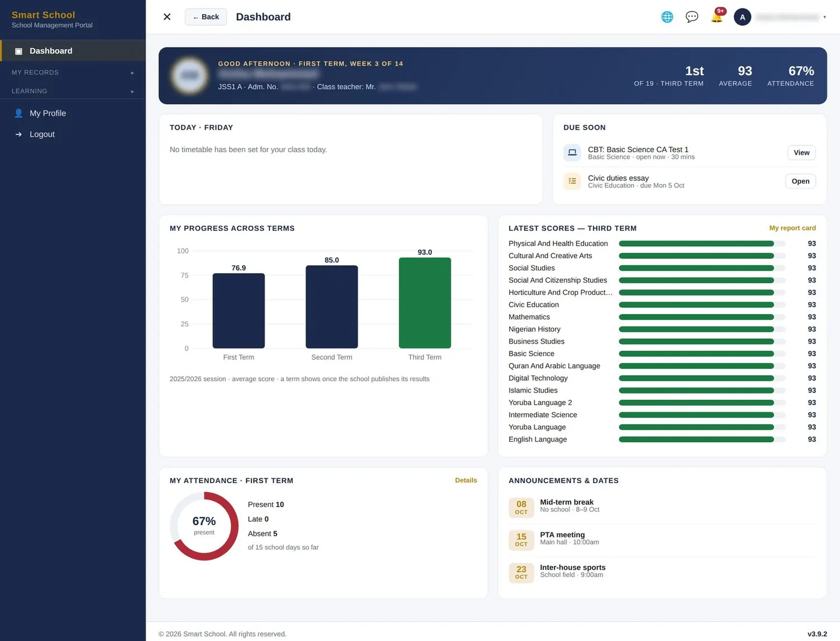The width and height of the screenshot is (840, 641).
Task: Click the First Term bar in chart
Action: tap(239, 311)
